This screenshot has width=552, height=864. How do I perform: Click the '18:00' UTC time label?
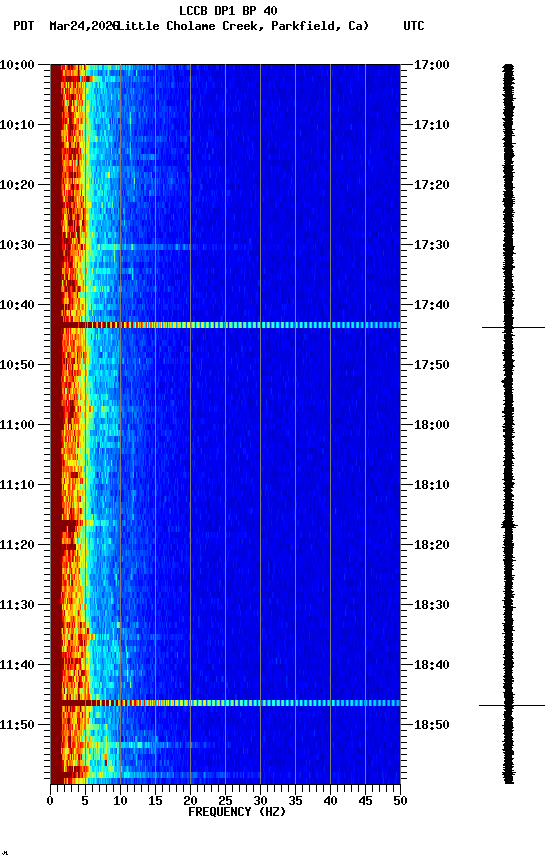click(x=431, y=425)
